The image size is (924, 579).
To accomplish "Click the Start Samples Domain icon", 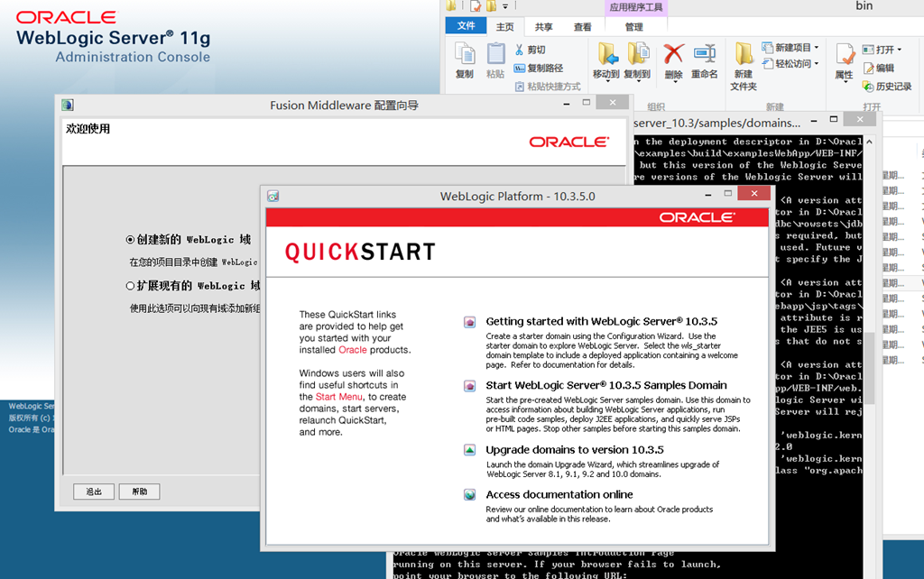I will [469, 386].
